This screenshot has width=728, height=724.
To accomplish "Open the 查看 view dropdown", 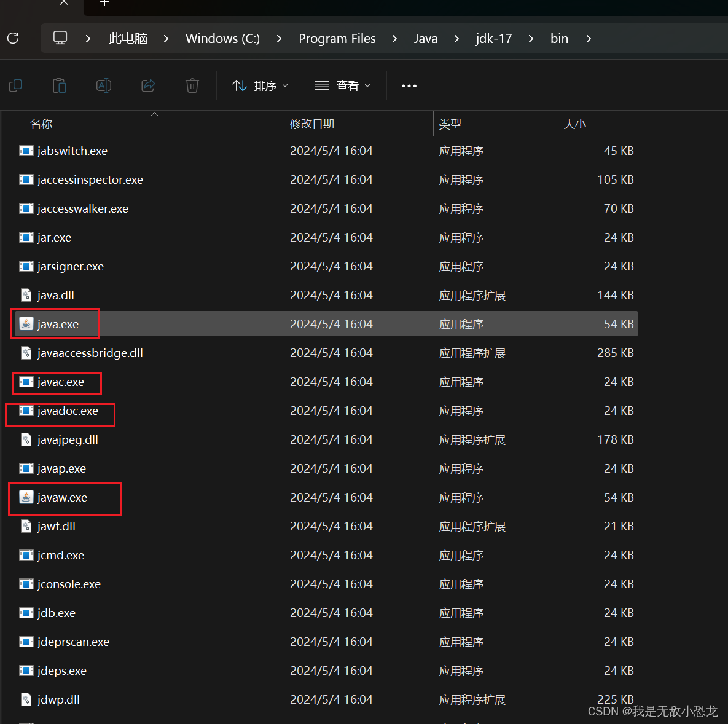I will pos(343,86).
